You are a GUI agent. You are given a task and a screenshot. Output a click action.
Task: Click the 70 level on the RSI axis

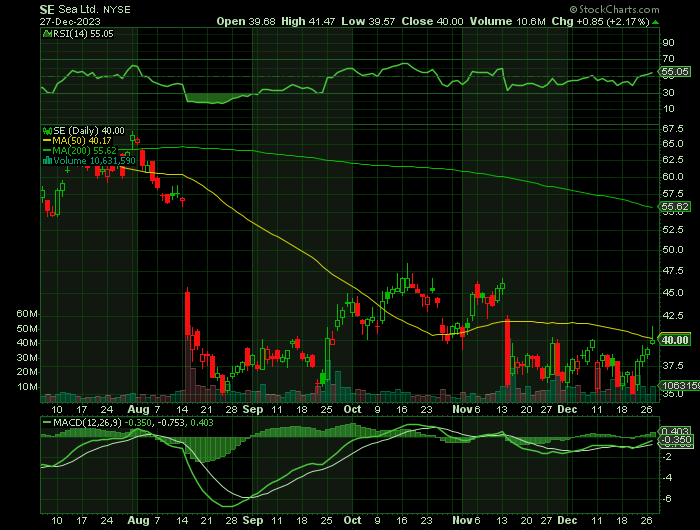click(668, 59)
